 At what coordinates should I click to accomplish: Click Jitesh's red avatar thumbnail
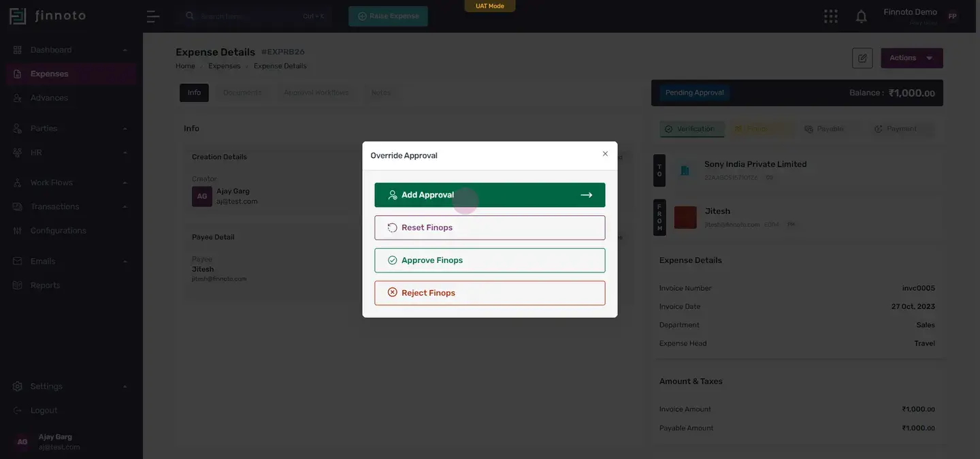pos(685,217)
